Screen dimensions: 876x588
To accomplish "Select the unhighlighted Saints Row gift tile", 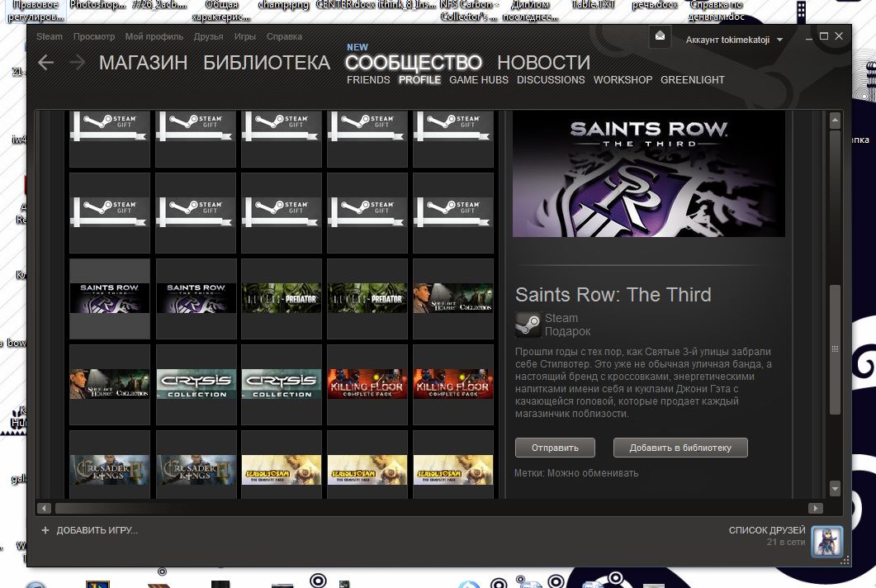I will pos(197,298).
